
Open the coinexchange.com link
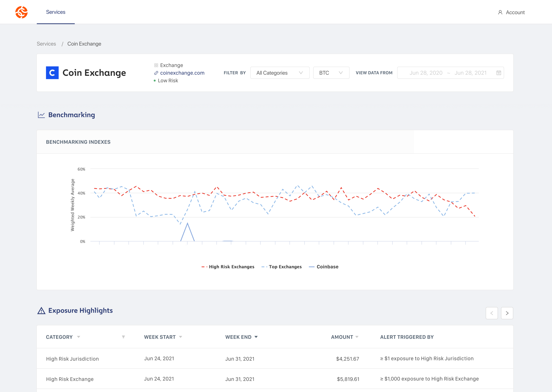point(182,73)
